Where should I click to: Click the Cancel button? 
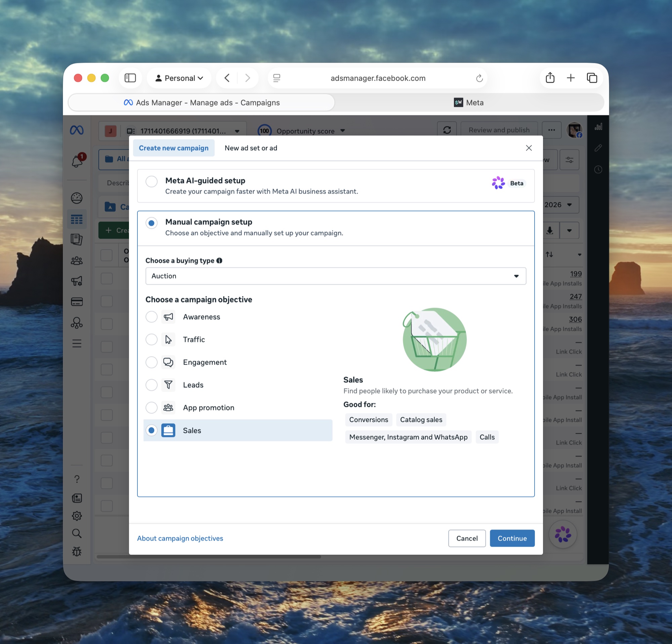click(x=467, y=538)
